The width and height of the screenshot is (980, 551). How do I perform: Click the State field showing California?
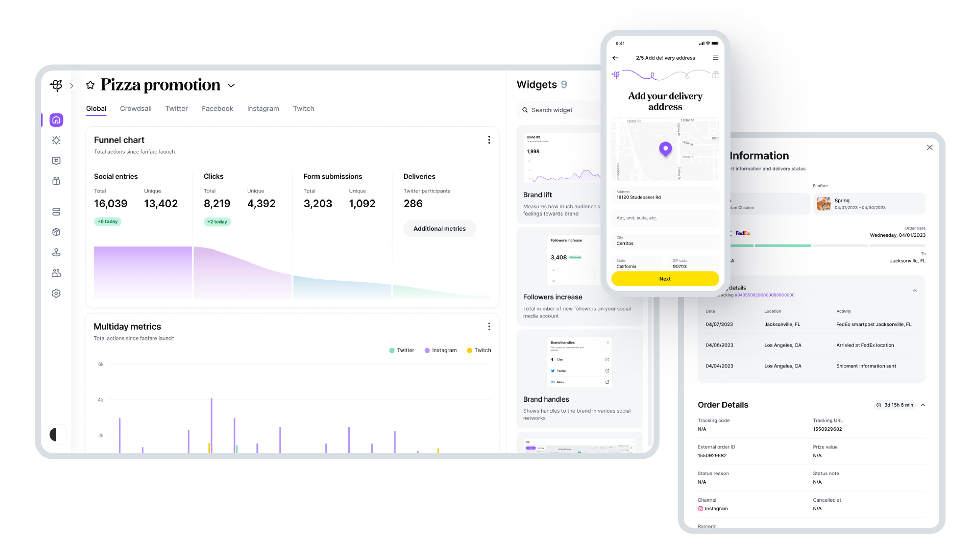pyautogui.click(x=637, y=264)
